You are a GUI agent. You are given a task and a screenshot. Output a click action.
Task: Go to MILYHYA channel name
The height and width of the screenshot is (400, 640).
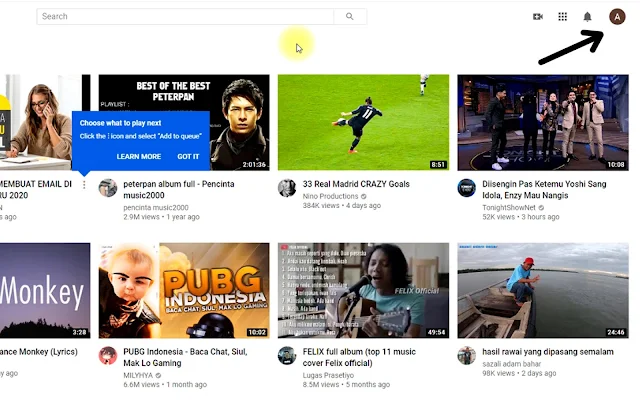click(x=138, y=375)
